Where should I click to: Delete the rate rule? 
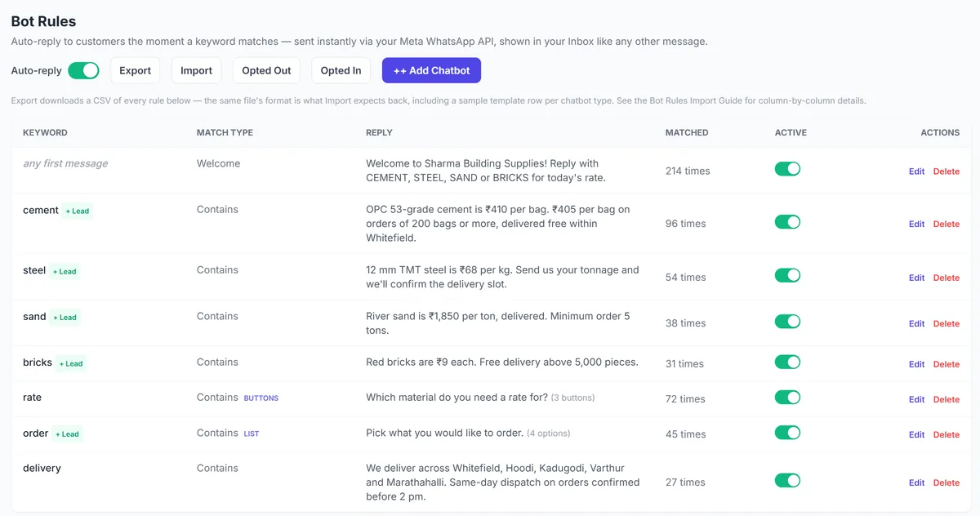coord(947,399)
